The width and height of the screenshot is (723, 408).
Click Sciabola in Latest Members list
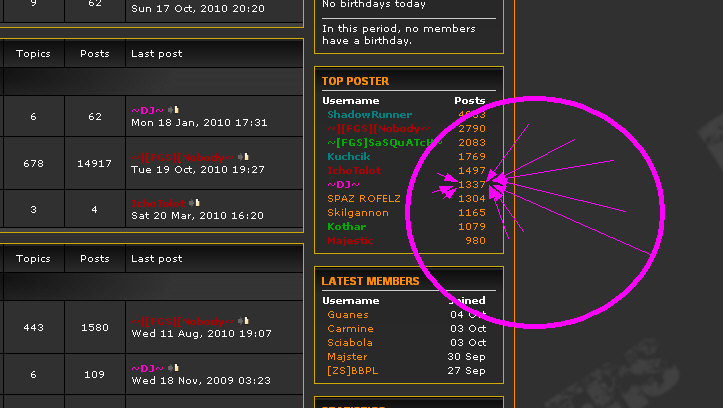coord(350,343)
